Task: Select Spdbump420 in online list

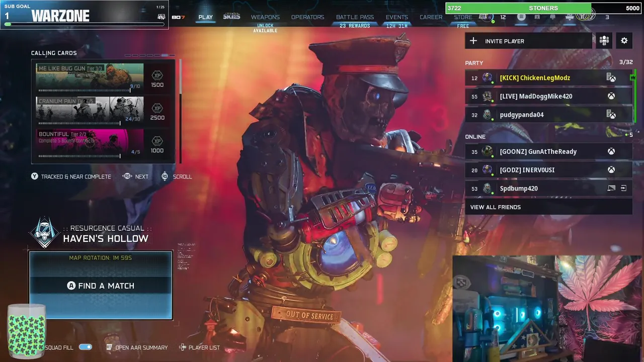Action: 548,188
